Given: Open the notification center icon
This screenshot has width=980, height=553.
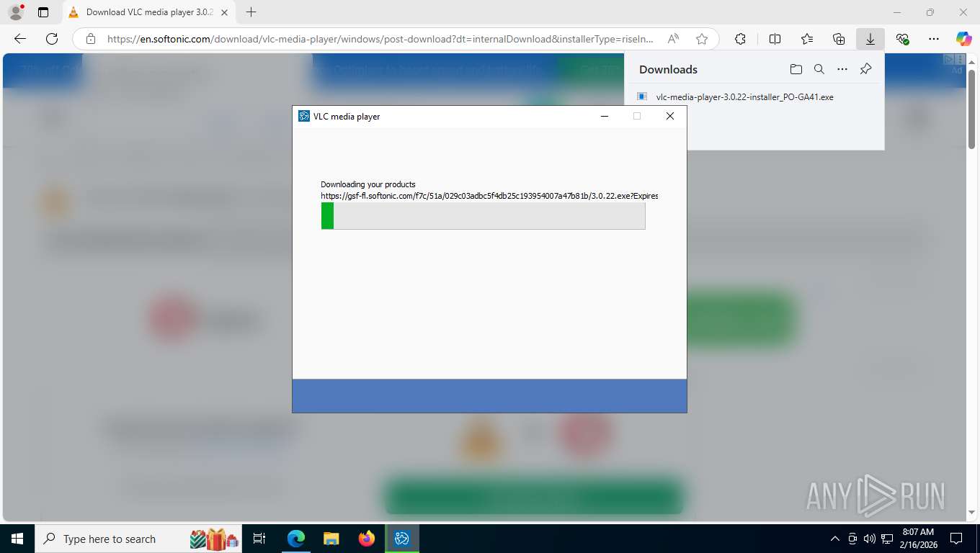Looking at the screenshot, I should pyautogui.click(x=956, y=539).
